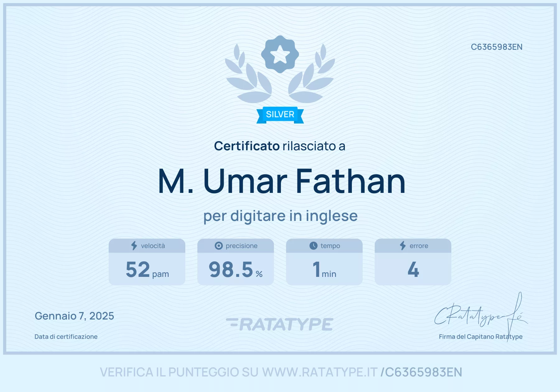
Task: Click the name M. Umar Fathan
Action: (x=282, y=181)
